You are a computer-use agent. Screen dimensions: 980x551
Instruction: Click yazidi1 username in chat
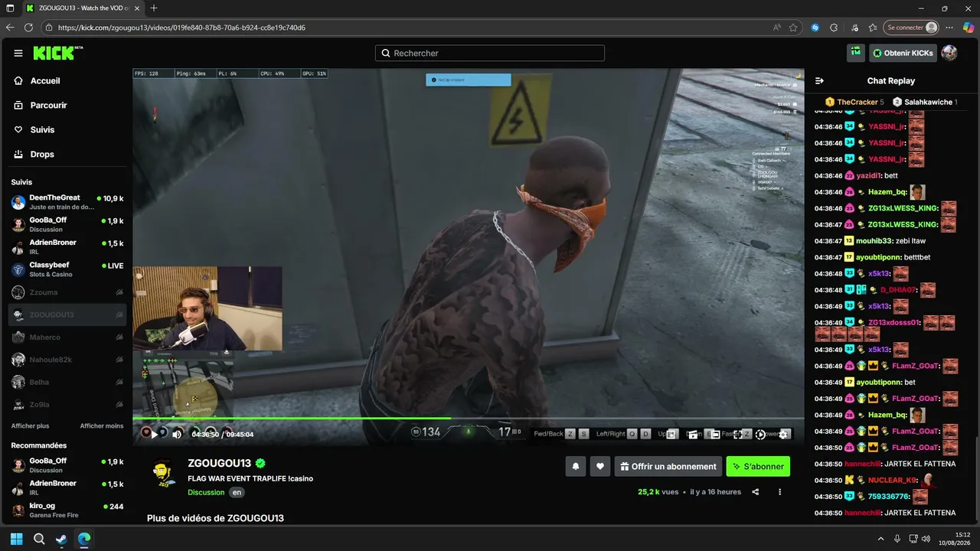point(870,175)
